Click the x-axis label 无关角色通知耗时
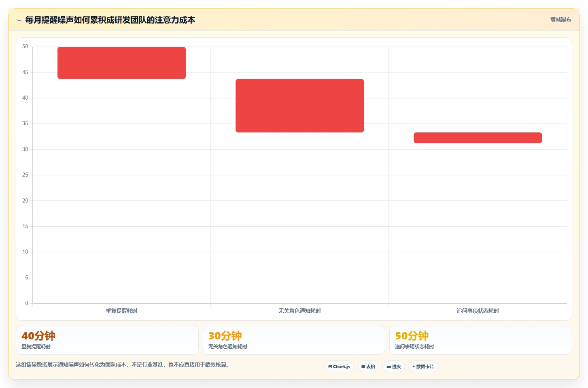Image resolution: width=588 pixels, height=388 pixels. (299, 311)
